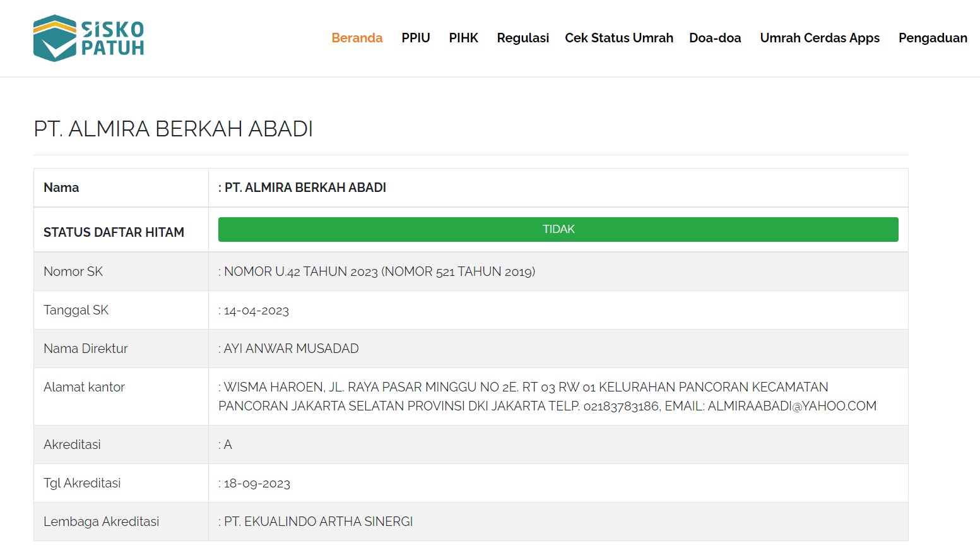
Task: Select the accreditation grade A value
Action: [x=228, y=445]
